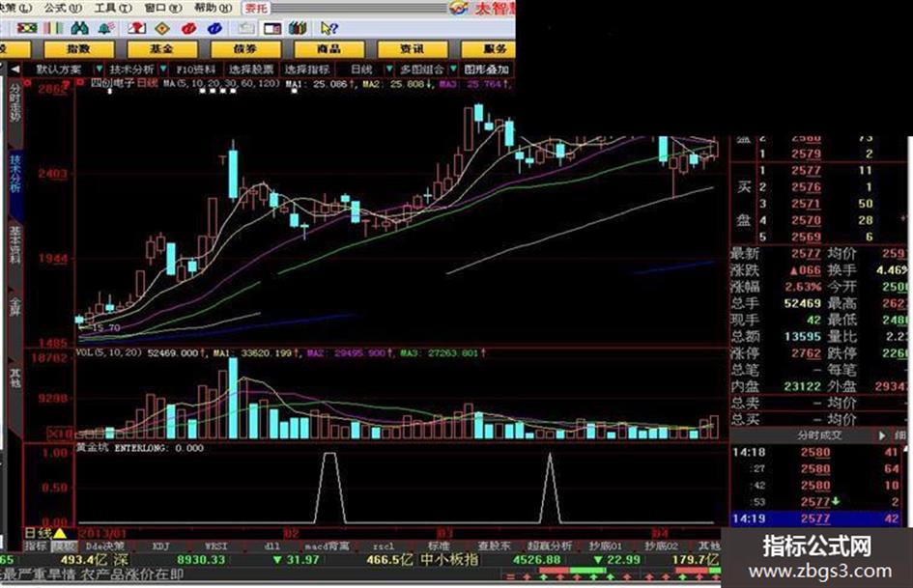Screen dimensions: 913x588
Task: Select the 指标 bottom tab
Action: 35,546
